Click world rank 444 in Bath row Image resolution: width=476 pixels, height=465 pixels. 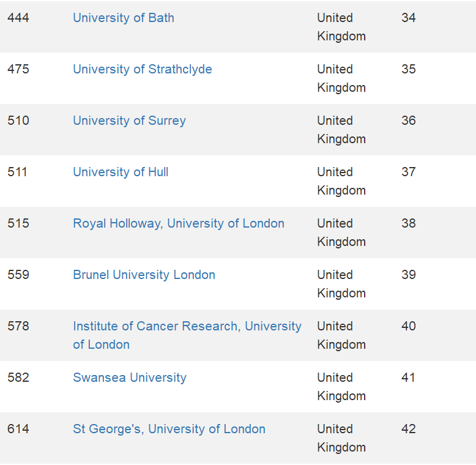point(18,18)
